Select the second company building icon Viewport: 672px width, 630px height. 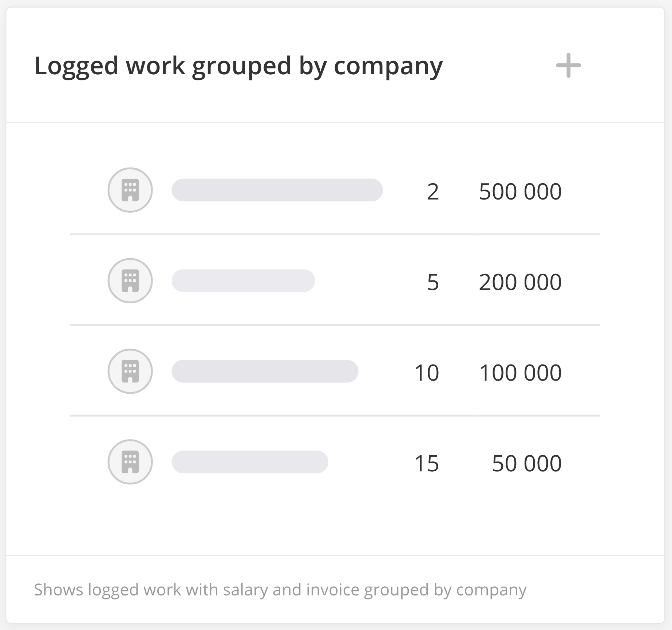click(x=130, y=281)
